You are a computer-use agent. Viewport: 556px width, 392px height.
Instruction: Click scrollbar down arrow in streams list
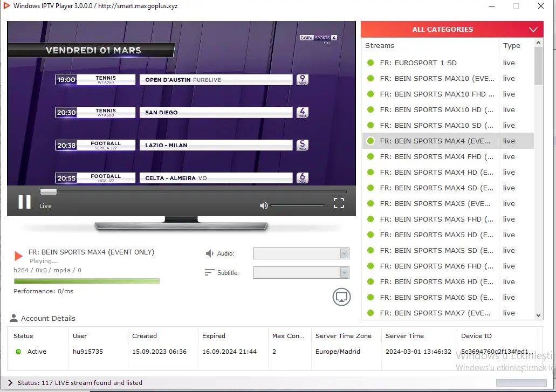tap(538, 315)
